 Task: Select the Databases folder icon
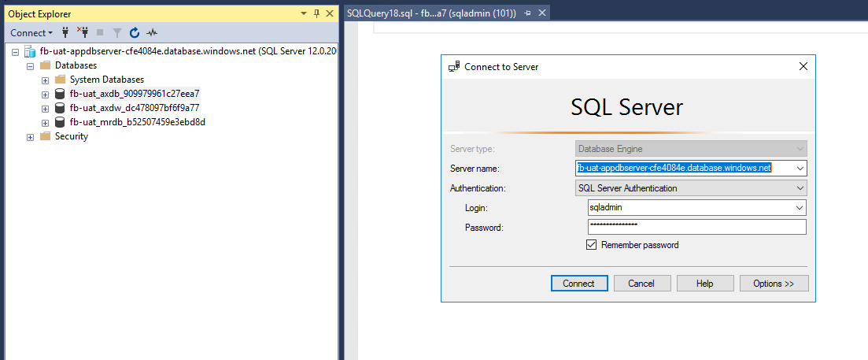(x=46, y=65)
